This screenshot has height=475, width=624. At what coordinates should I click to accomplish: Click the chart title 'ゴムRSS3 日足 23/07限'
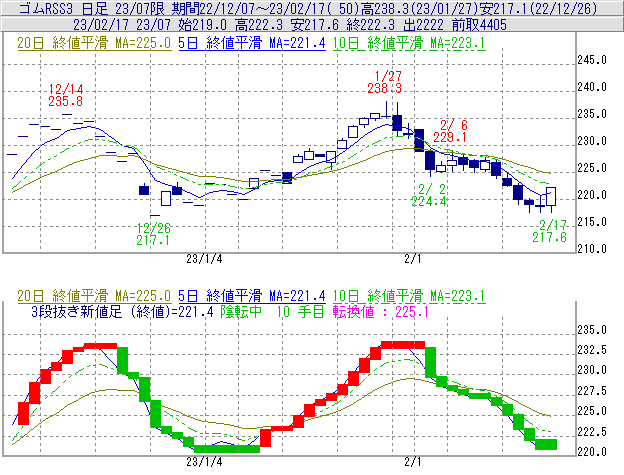click(92, 8)
